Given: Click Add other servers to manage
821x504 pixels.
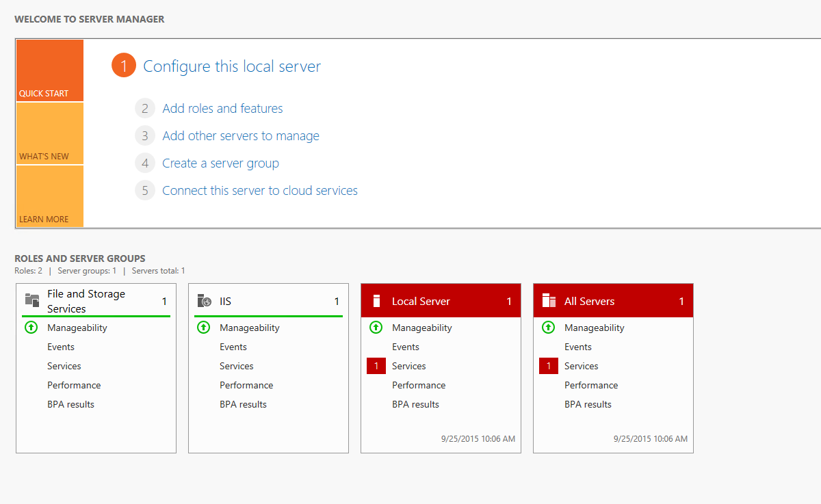Looking at the screenshot, I should point(241,135).
